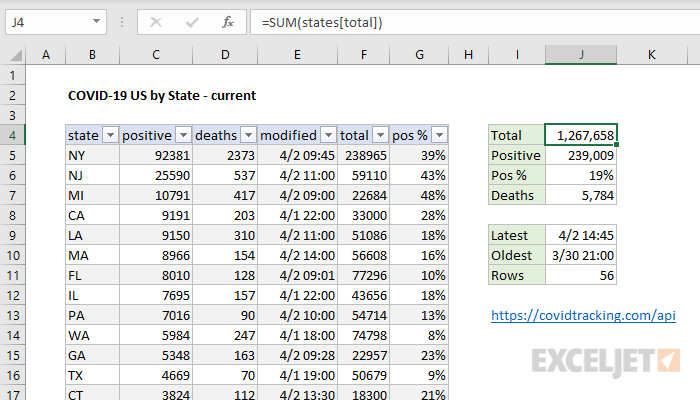The height and width of the screenshot is (400, 700).
Task: Open the state column filter dropdown
Action: click(x=110, y=135)
